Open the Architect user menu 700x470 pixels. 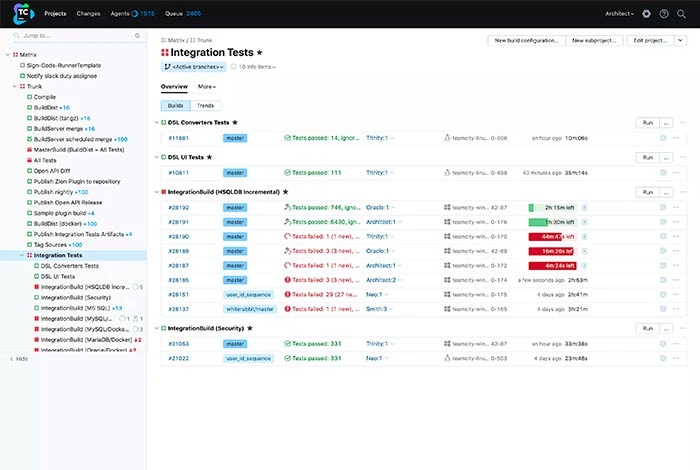click(x=620, y=14)
